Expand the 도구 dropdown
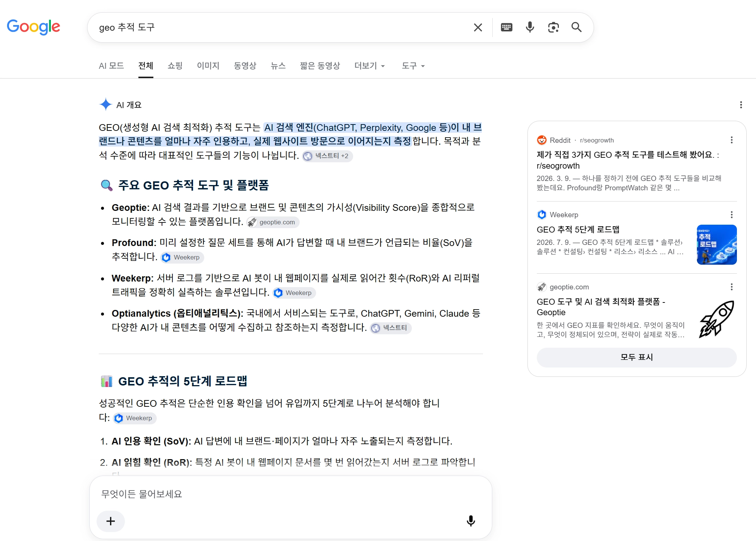The image size is (756, 541). tap(413, 66)
